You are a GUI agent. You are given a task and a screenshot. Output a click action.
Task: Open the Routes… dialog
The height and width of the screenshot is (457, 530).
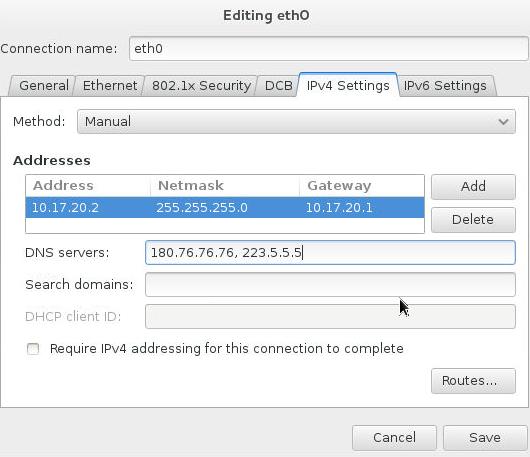click(x=473, y=381)
